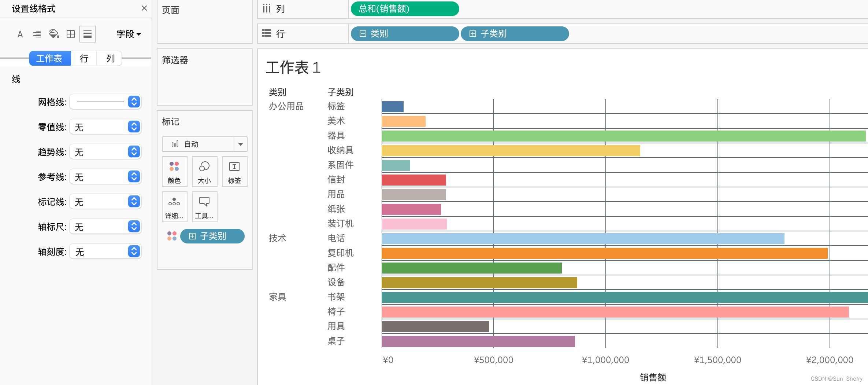Open the 趋势线 dropdown

105,151
